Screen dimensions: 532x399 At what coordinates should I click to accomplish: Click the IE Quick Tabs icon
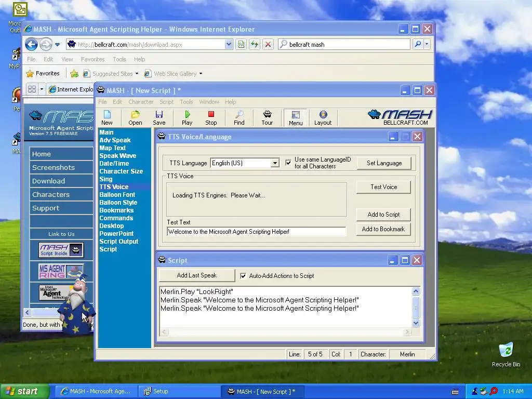coord(32,89)
